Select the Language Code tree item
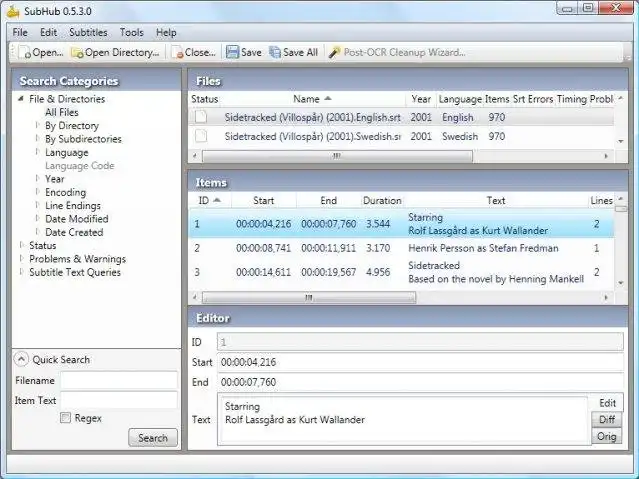The image size is (639, 479). [x=79, y=166]
